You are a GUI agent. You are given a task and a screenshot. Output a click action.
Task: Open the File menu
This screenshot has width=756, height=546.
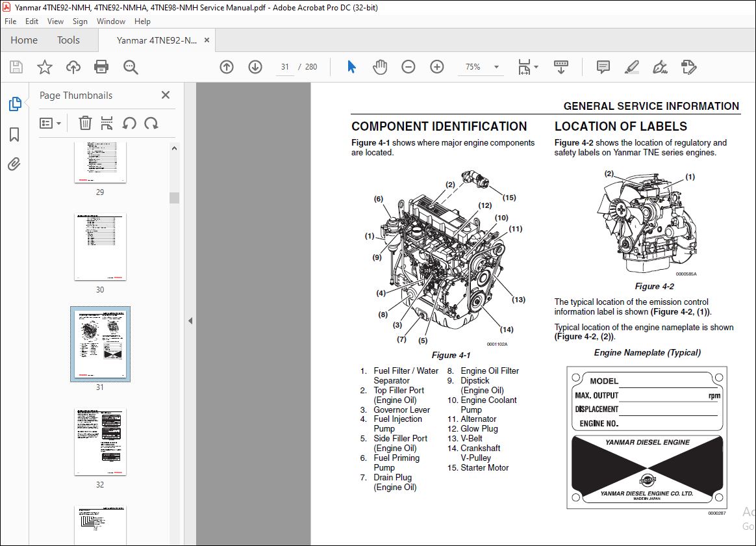(x=10, y=21)
